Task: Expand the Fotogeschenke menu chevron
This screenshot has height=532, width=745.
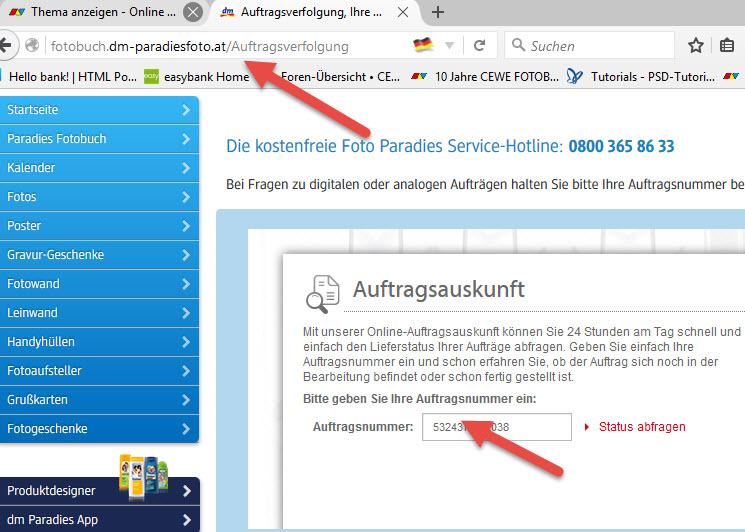Action: click(x=186, y=429)
